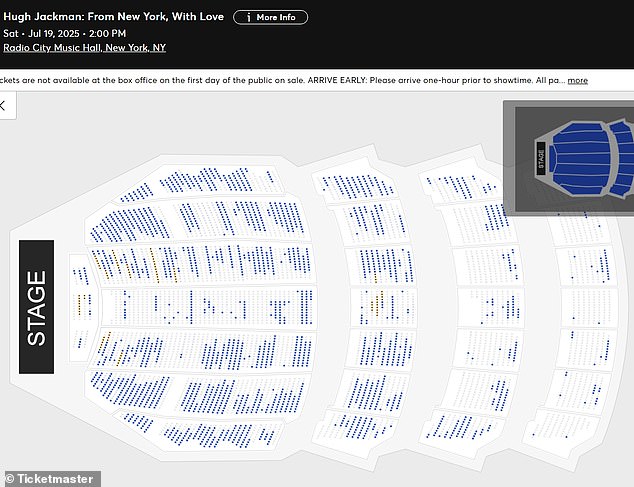Image resolution: width=634 pixels, height=487 pixels.
Task: Select a gold seat in first mezzanine center
Action: pyautogui.click(x=377, y=302)
